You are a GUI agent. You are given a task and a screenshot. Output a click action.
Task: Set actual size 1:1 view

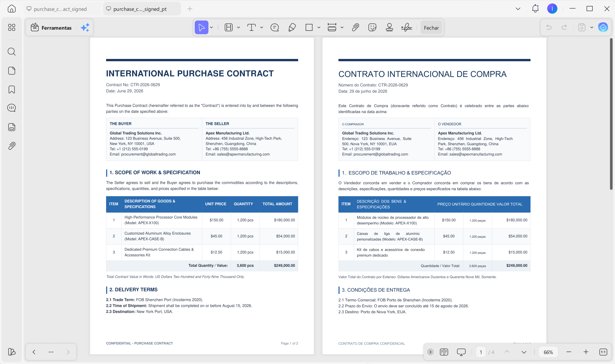point(603,352)
